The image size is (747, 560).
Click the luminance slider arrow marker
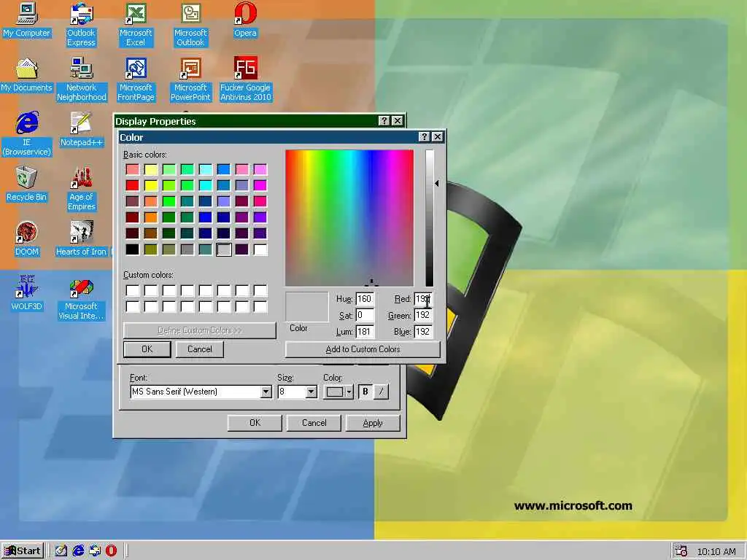(436, 183)
